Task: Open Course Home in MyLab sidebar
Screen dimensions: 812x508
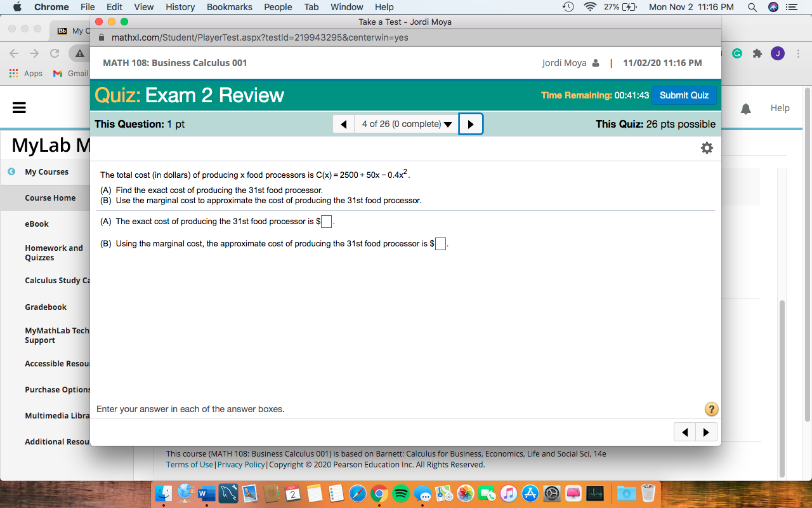Action: (x=50, y=197)
